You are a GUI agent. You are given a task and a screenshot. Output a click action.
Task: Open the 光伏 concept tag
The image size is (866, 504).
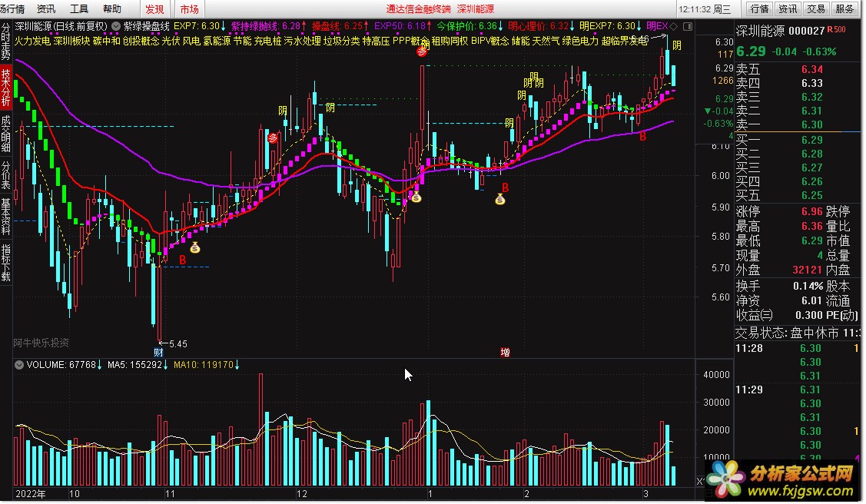coord(171,41)
